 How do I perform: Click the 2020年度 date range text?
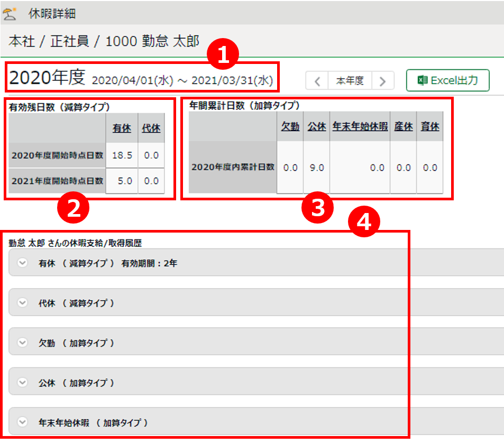tap(182, 80)
